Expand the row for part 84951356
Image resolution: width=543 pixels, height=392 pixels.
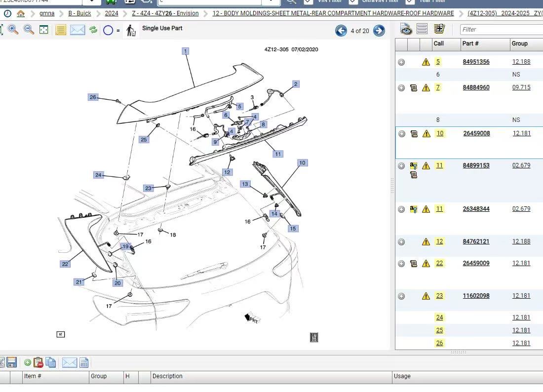coord(401,62)
